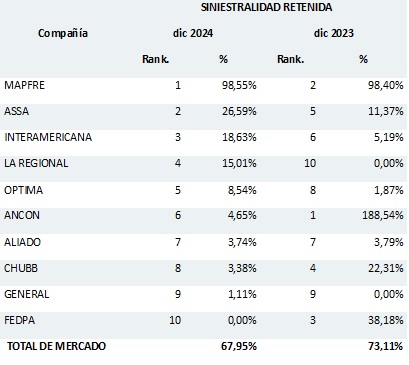Select the ALIADO row label
Viewport: 409px width, 365px height.
(x=22, y=242)
